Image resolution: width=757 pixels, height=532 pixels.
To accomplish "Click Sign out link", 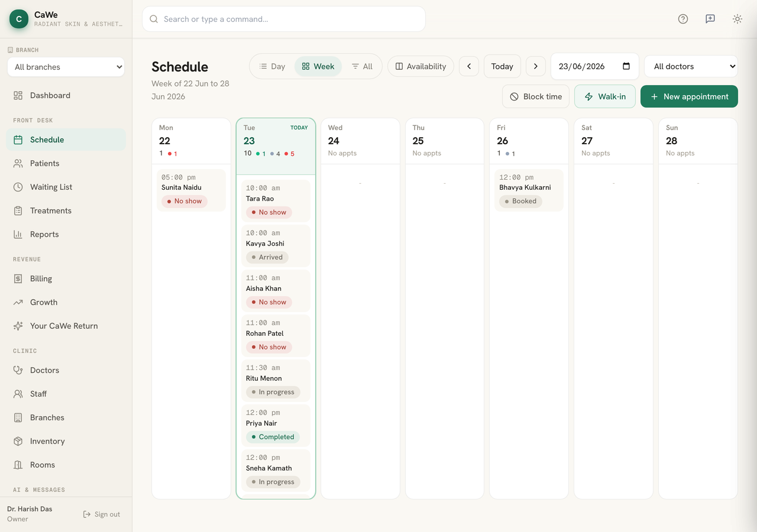I will tap(101, 514).
